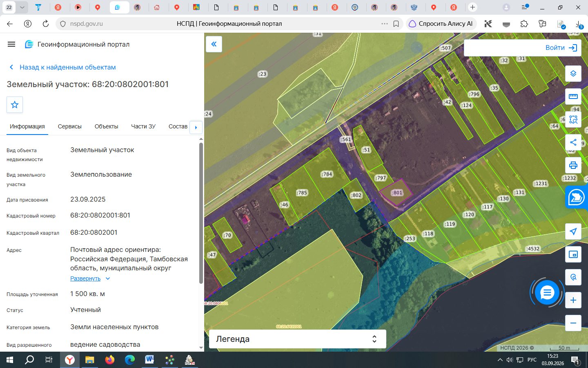Add parcel 68:20:0802001:801 to favorites
This screenshot has height=368, width=588.
(15, 105)
